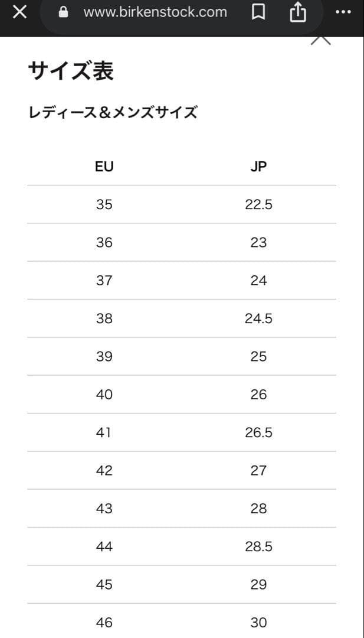Select EU size 42 cell

104,470
